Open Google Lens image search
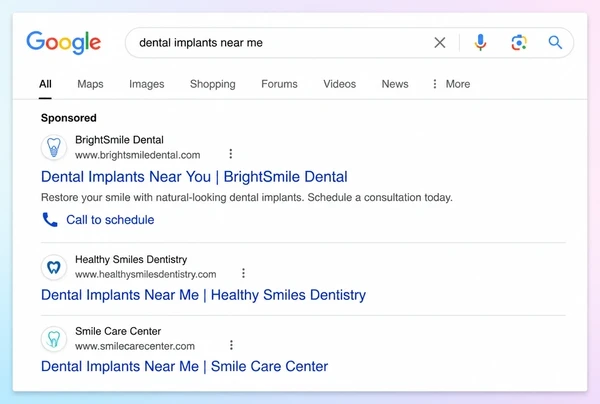600x404 pixels. tap(519, 42)
